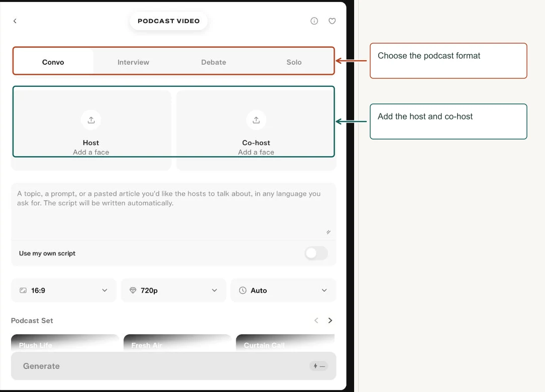Click the Generate button
The height and width of the screenshot is (392, 545).
173,366
